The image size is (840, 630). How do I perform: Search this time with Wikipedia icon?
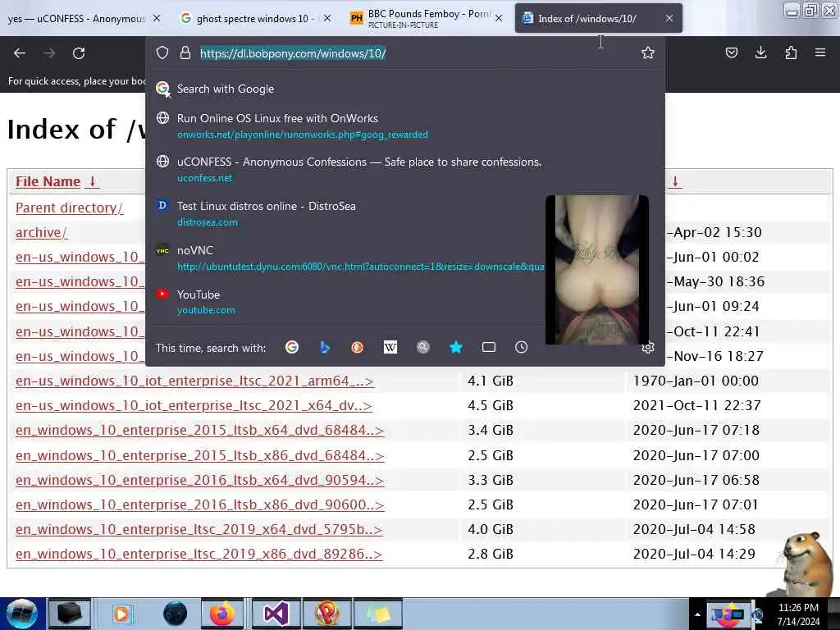point(390,347)
